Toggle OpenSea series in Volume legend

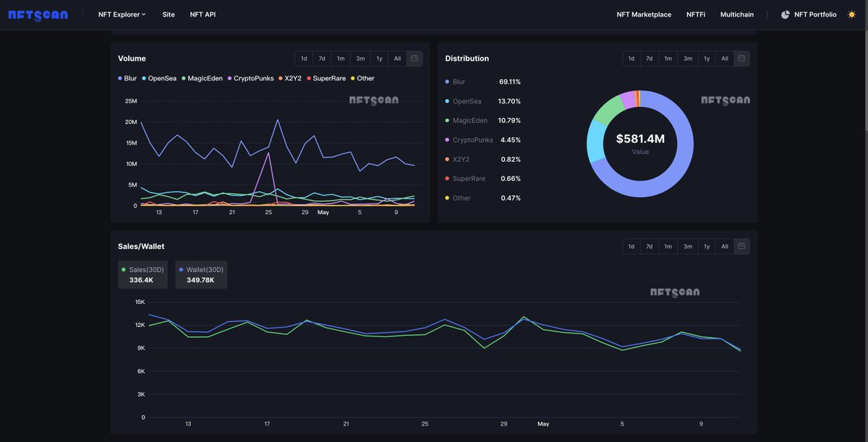pos(159,78)
